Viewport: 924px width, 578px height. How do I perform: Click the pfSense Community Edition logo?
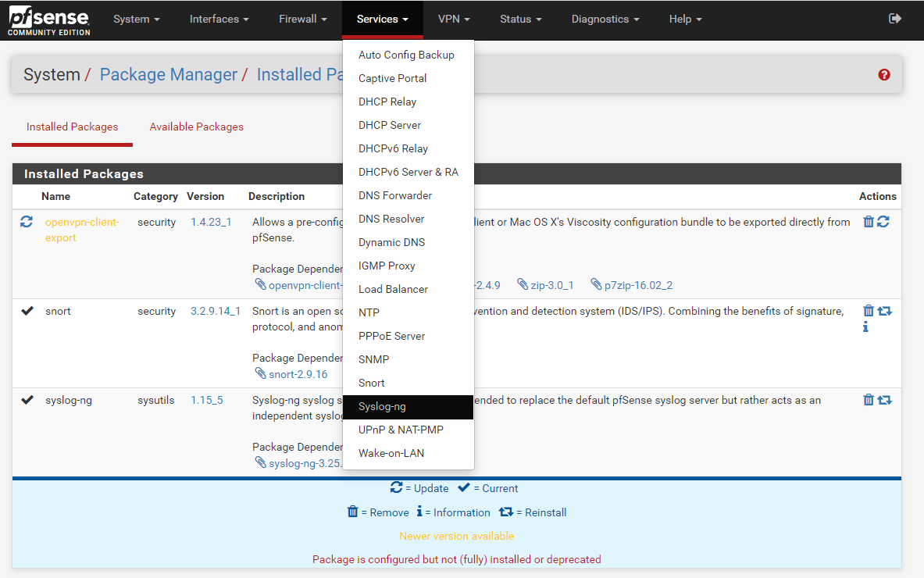[47, 20]
